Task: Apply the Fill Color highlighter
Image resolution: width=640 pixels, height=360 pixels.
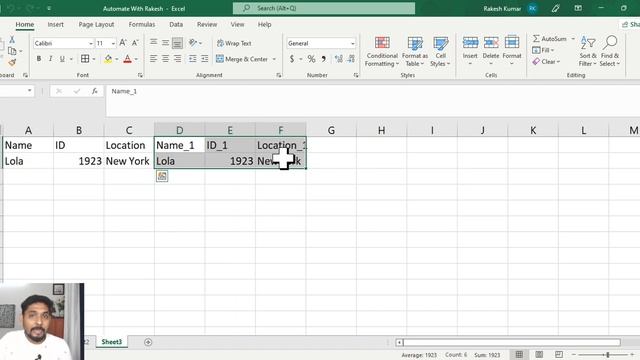Action: click(108, 59)
